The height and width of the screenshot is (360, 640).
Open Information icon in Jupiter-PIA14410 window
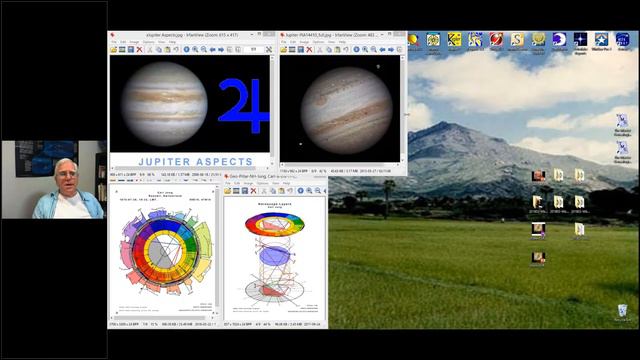356,49
